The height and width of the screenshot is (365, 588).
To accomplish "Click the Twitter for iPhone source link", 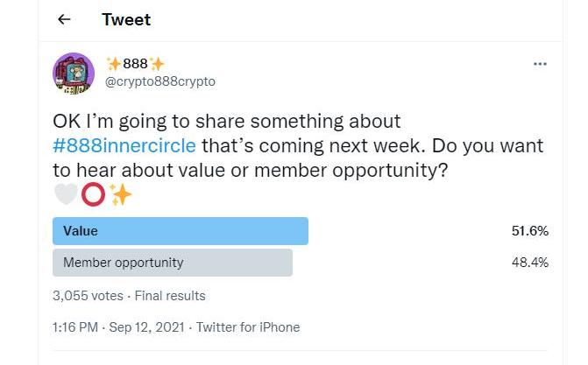I will pyautogui.click(x=248, y=327).
